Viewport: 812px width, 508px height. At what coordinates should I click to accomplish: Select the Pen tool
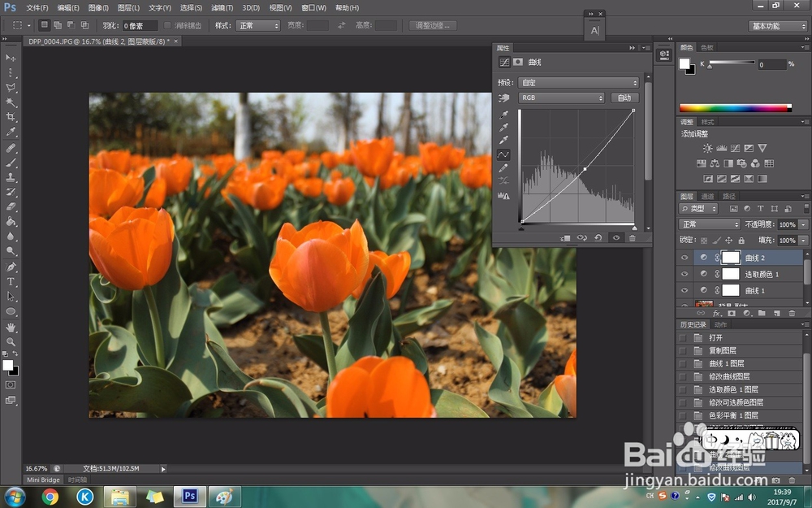coord(11,267)
